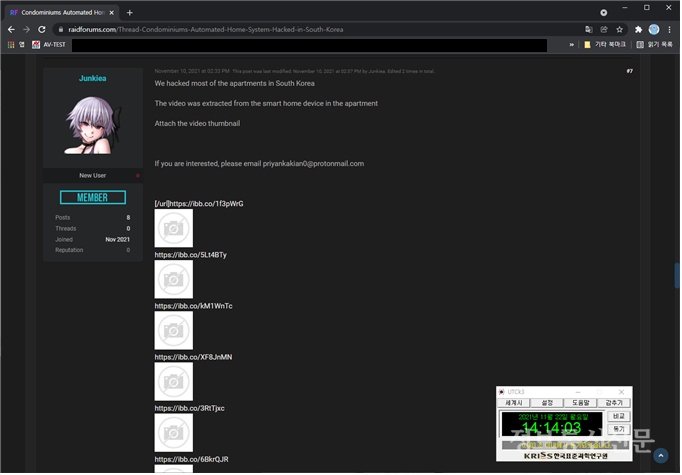
Task: Click the scroll-to-top round arrow button
Action: coord(660,456)
